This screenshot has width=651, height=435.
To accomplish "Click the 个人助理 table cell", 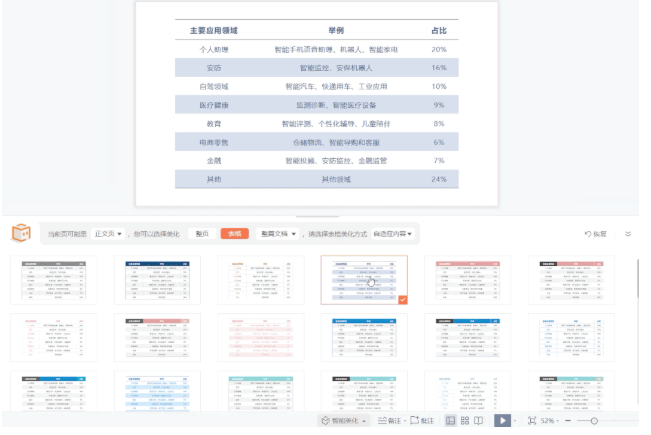I will pyautogui.click(x=214, y=49).
